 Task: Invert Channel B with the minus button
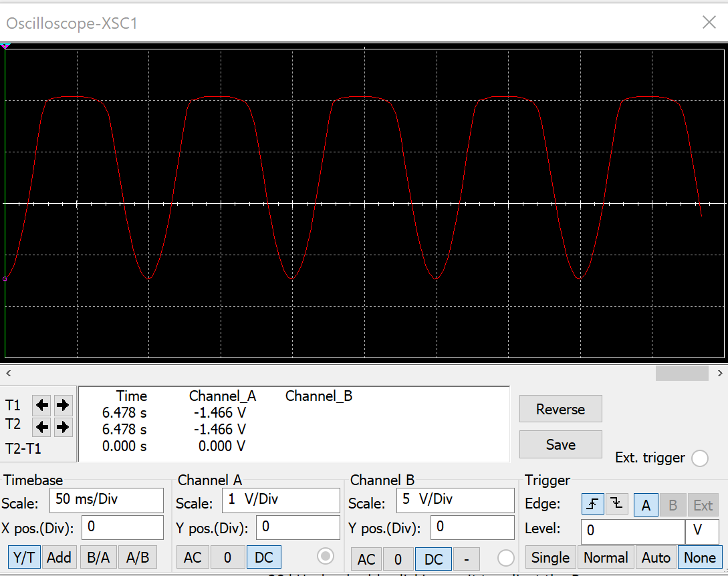click(x=467, y=557)
